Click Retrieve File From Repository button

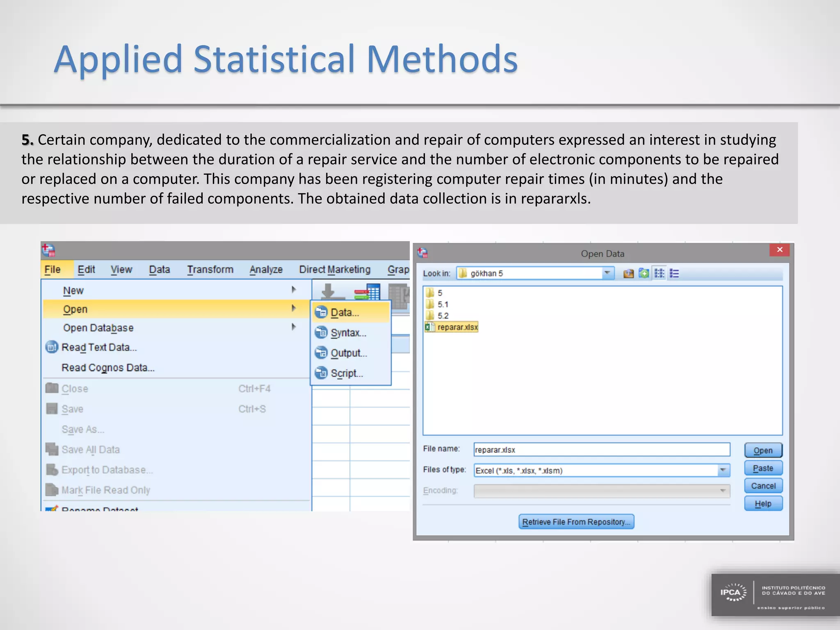click(x=576, y=522)
